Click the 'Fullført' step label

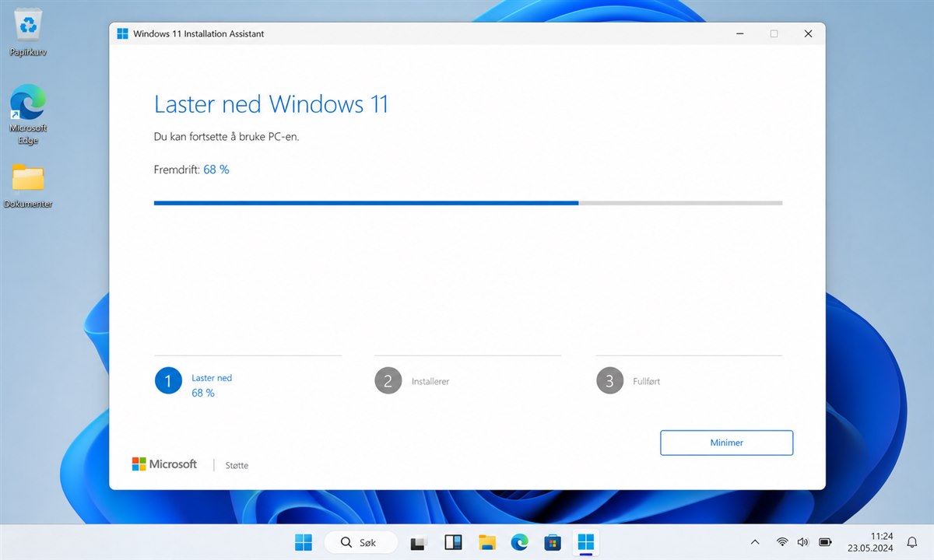click(x=646, y=382)
